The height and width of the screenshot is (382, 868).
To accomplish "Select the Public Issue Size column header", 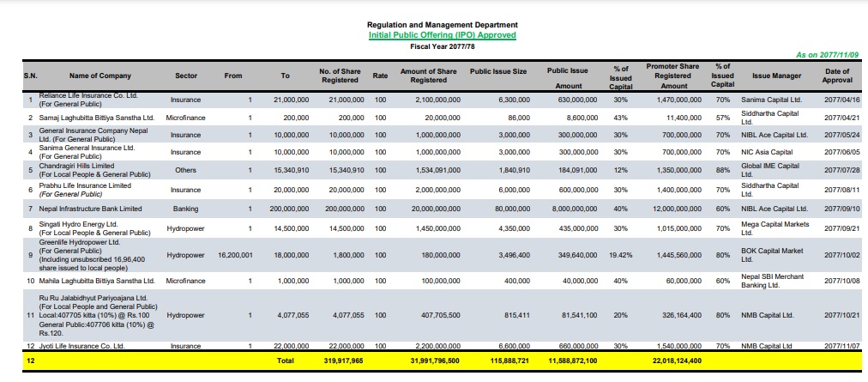I will [x=499, y=71].
